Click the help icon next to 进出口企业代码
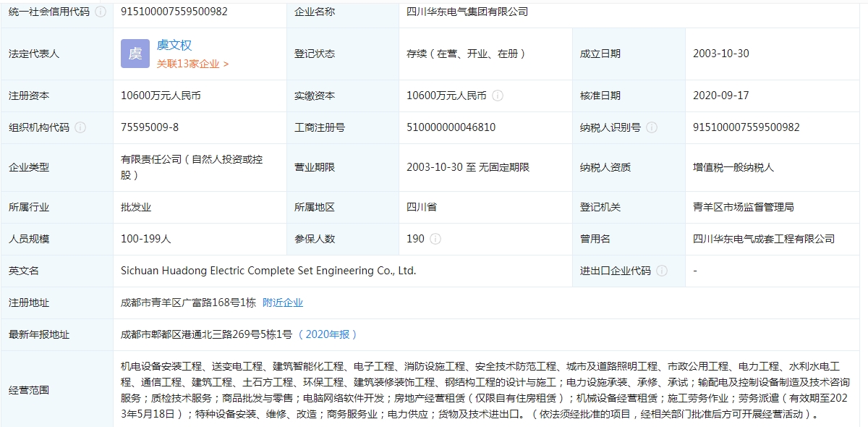The width and height of the screenshot is (868, 427). (x=661, y=271)
